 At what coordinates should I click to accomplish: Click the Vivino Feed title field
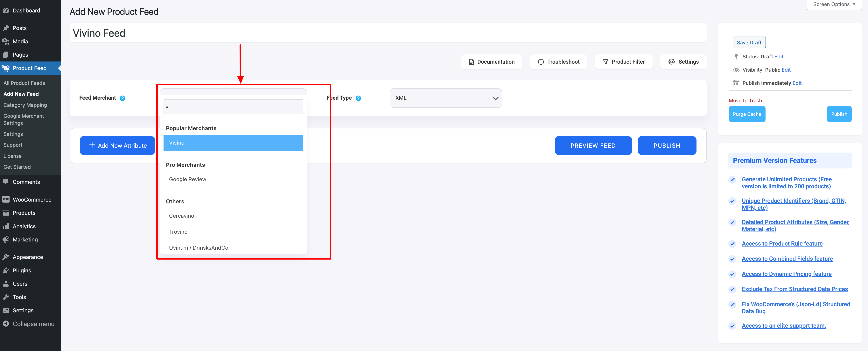point(388,33)
